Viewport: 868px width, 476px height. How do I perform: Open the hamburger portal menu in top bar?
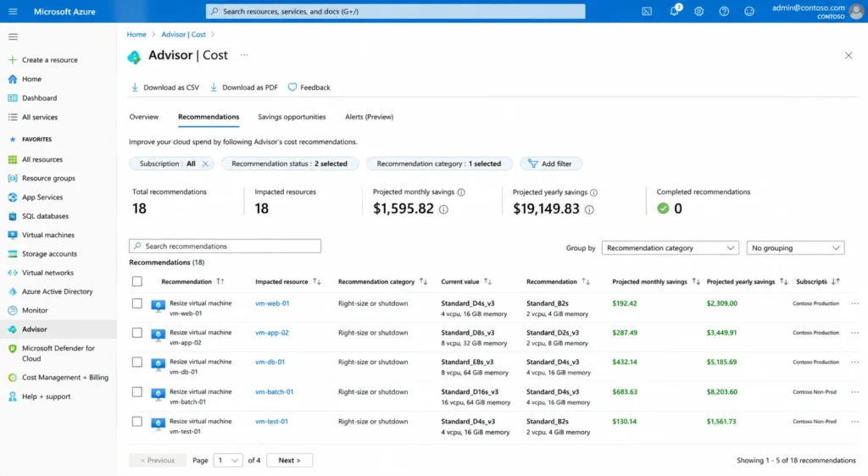pyautogui.click(x=13, y=11)
